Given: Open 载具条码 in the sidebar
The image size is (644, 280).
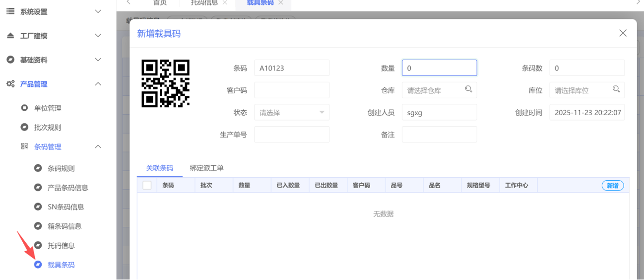Looking at the screenshot, I should 61,265.
